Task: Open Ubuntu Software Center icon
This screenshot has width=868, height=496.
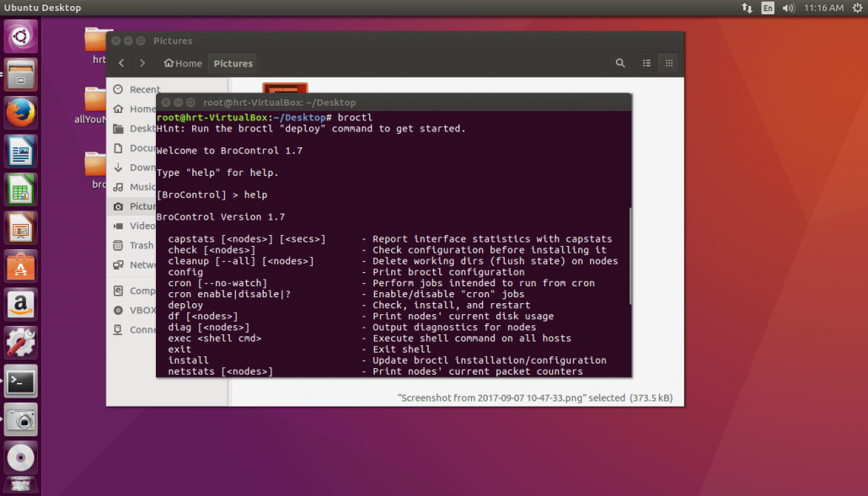Action: (21, 268)
